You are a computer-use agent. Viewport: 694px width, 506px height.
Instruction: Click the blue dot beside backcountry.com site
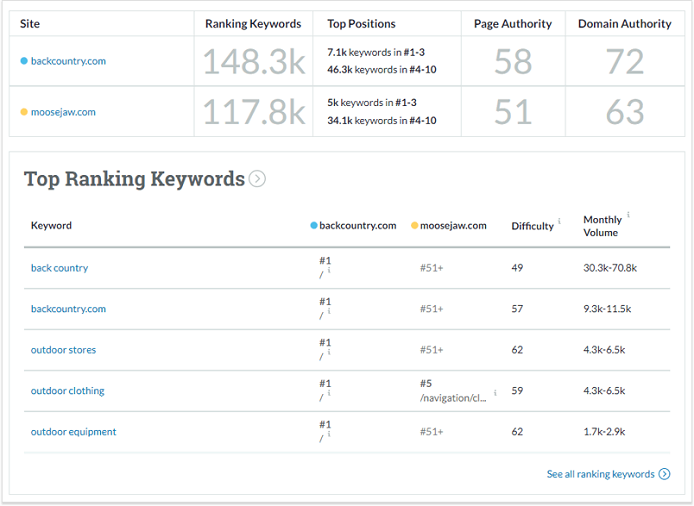[24, 61]
